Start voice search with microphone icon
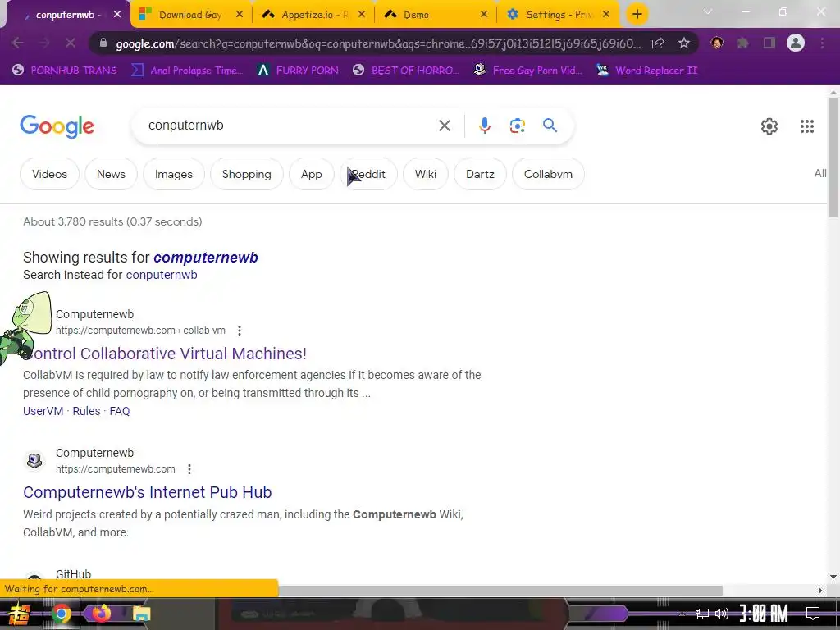 point(484,126)
